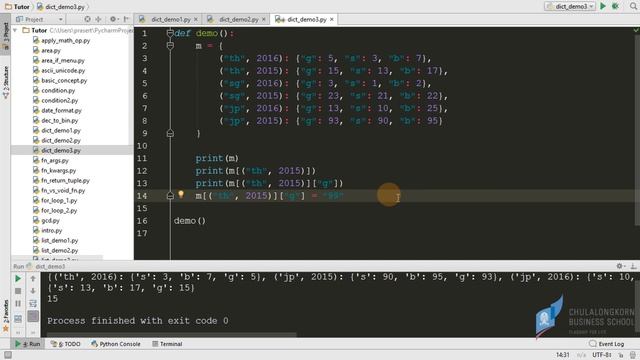Collapse the Tutor root folder

[15, 30]
